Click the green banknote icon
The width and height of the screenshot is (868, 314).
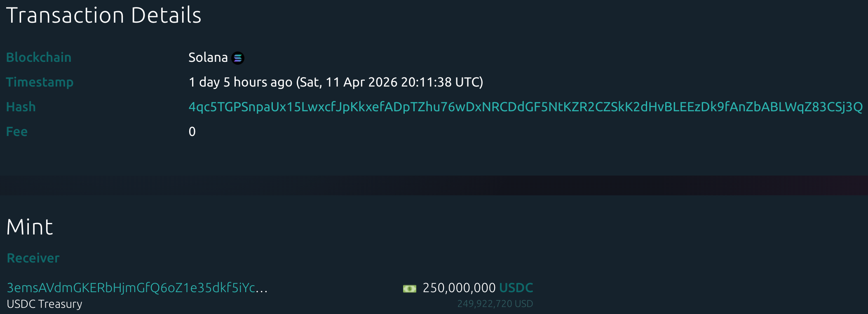pos(409,288)
